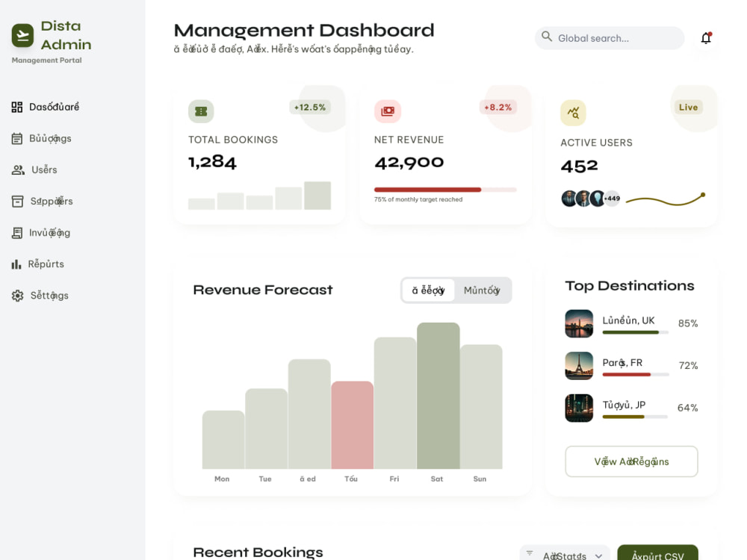Click the pink Thursday bar in the chart
747x560 pixels.
point(352,425)
